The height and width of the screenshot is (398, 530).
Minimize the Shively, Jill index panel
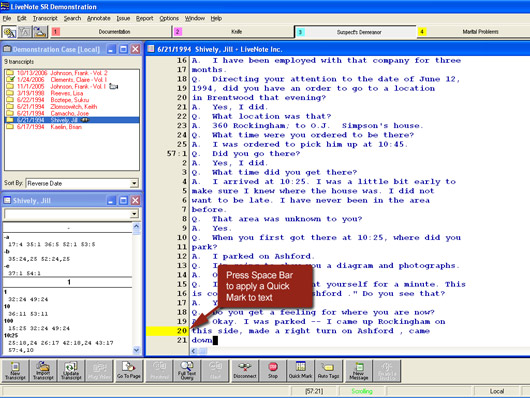tap(111, 201)
